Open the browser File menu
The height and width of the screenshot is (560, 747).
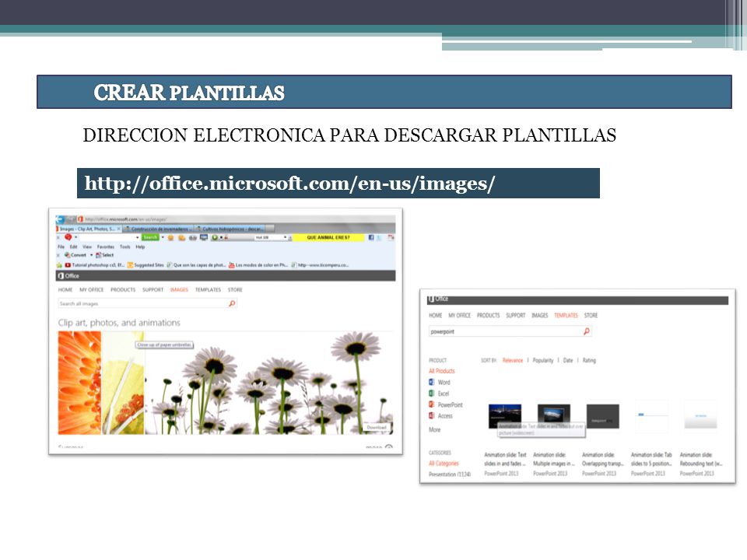[61, 247]
